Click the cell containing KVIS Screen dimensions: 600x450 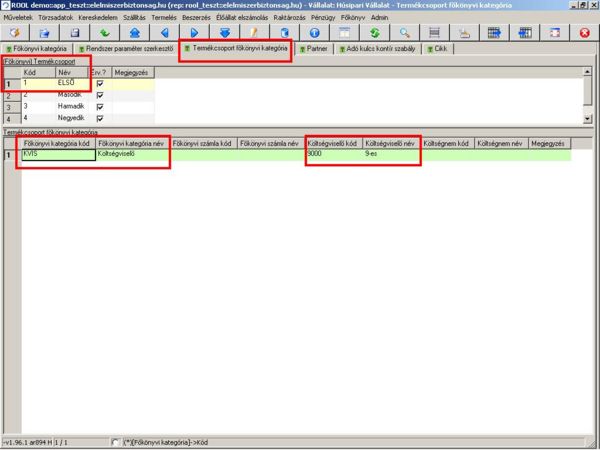tap(57, 155)
